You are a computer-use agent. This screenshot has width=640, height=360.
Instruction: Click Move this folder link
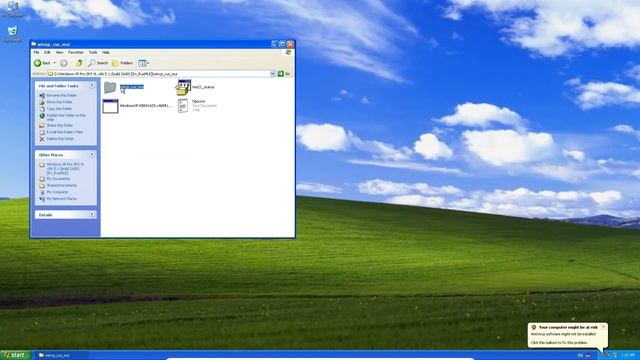[59, 102]
